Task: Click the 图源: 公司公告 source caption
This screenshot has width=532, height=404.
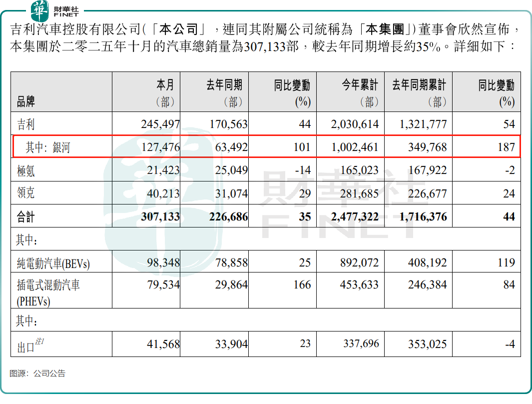Action: [37, 373]
